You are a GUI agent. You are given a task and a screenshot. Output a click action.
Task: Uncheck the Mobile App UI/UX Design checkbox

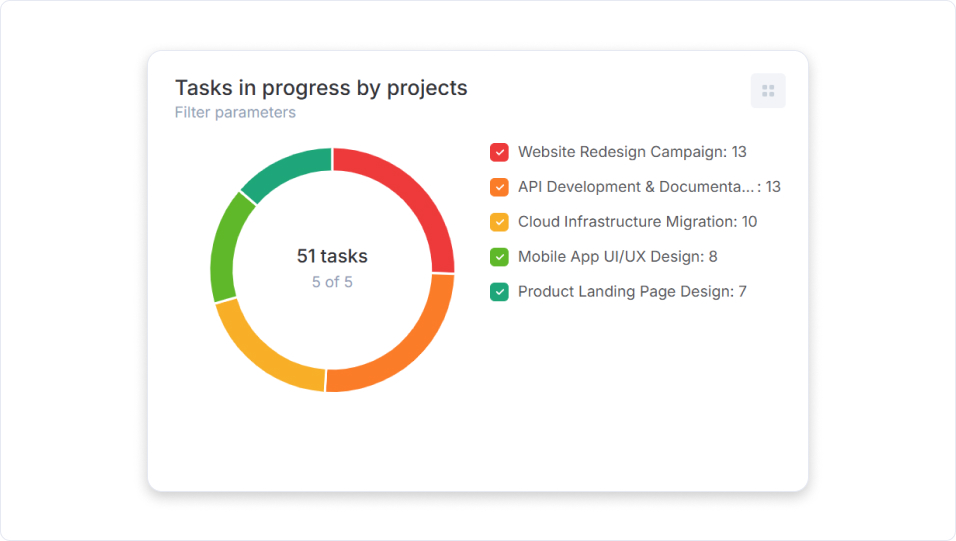coord(500,257)
